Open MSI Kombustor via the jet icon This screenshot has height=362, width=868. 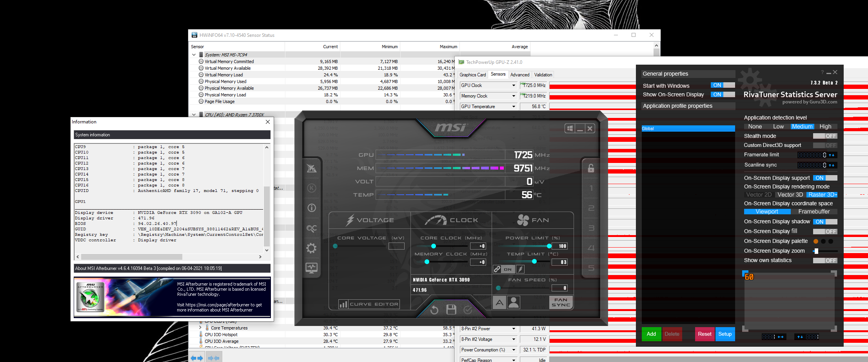[x=312, y=168]
